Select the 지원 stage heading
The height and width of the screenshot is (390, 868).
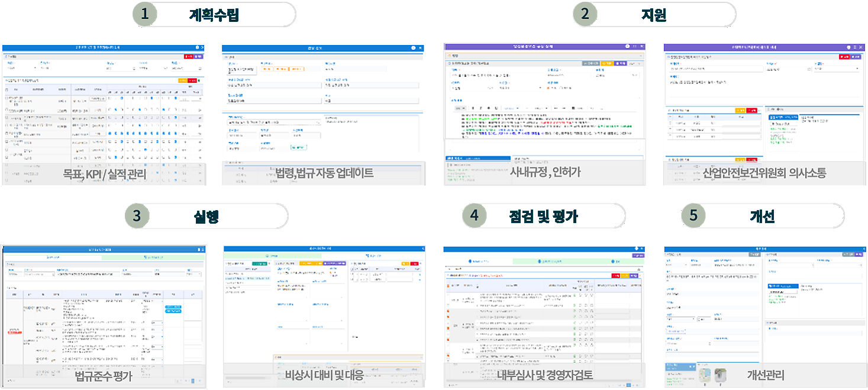tap(654, 15)
